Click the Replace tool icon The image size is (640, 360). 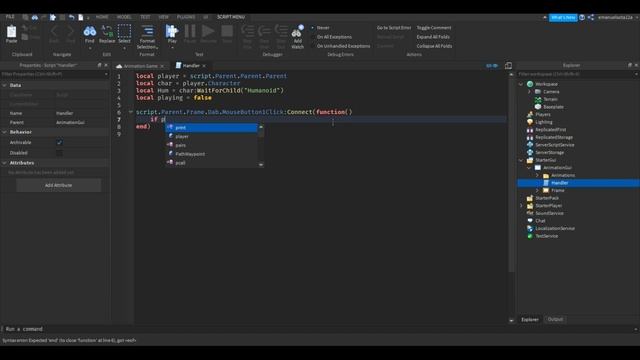[107, 31]
